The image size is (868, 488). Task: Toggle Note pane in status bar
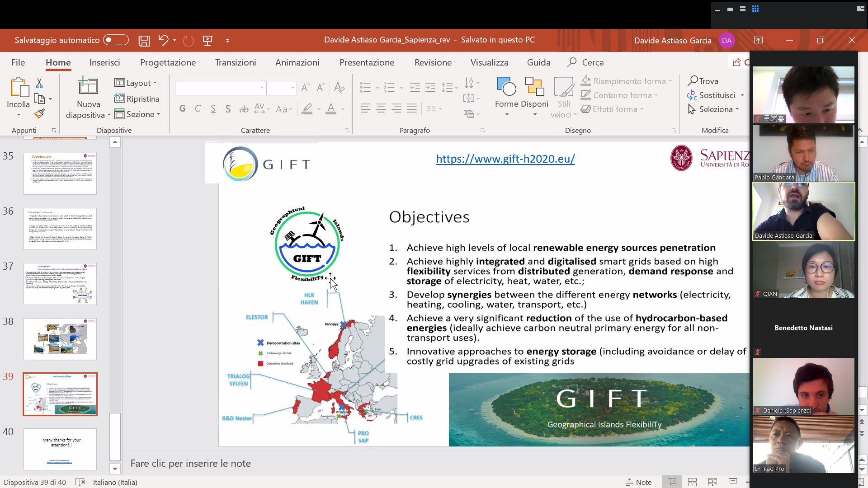pos(638,482)
